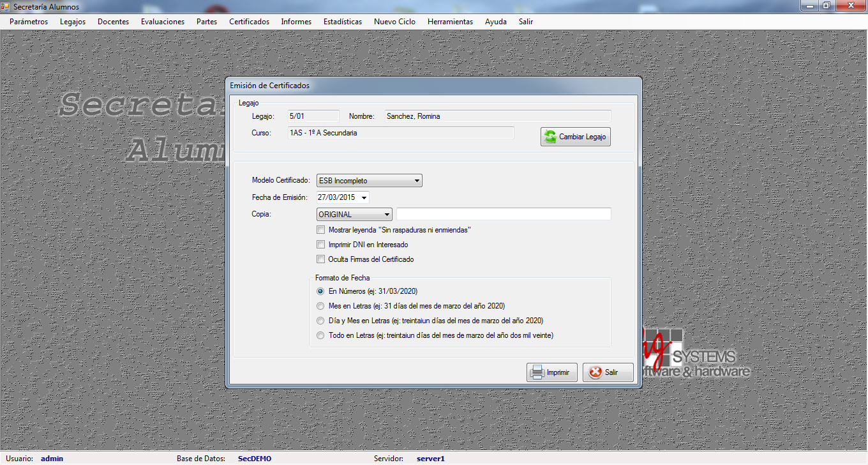
Task: Select En Números date format option
Action: (321, 291)
